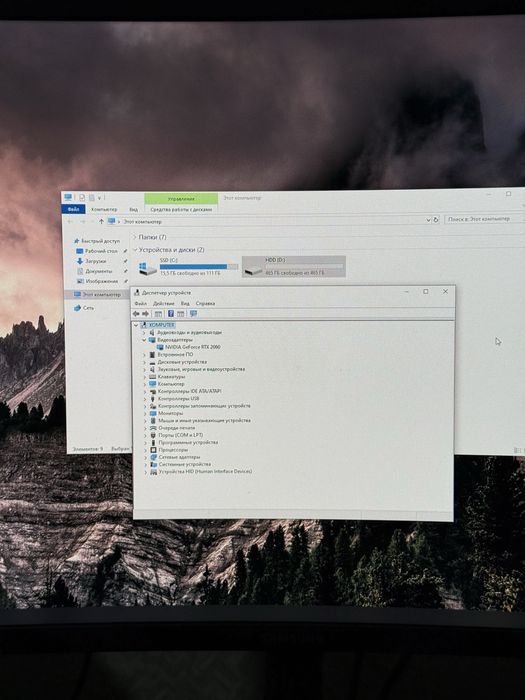This screenshot has width=525, height=700.
Task: Click the printer icon beside Очереди печати
Action: [153, 428]
